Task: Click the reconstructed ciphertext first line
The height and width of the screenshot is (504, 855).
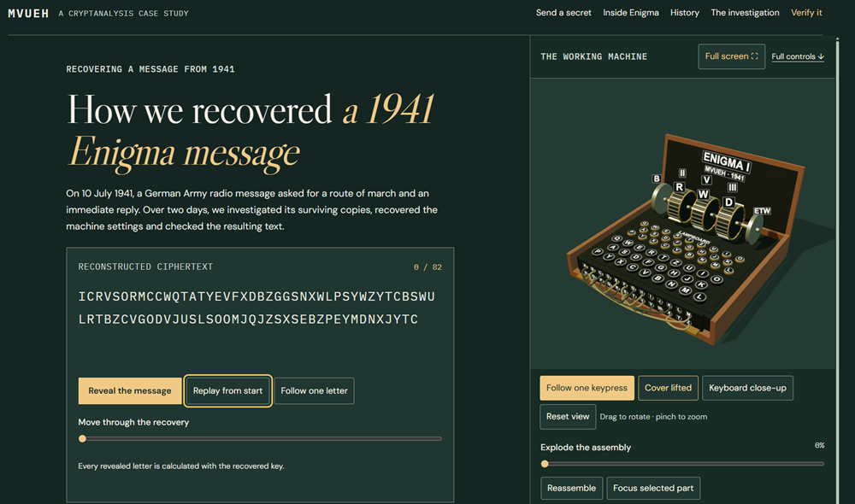Action: pyautogui.click(x=256, y=296)
